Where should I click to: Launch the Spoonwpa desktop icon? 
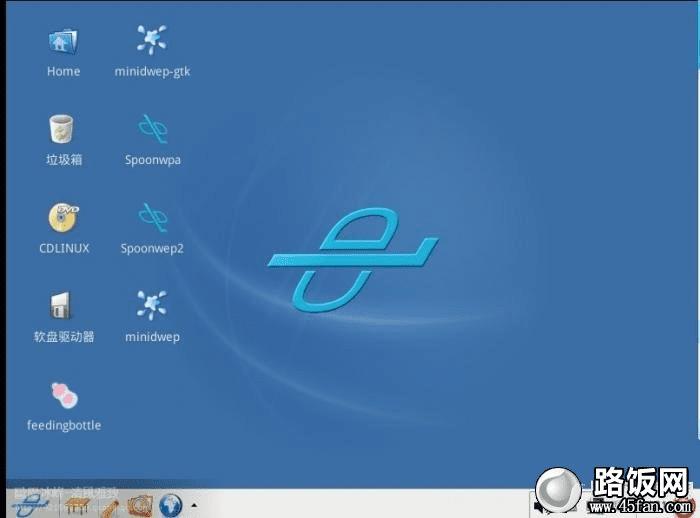[153, 129]
